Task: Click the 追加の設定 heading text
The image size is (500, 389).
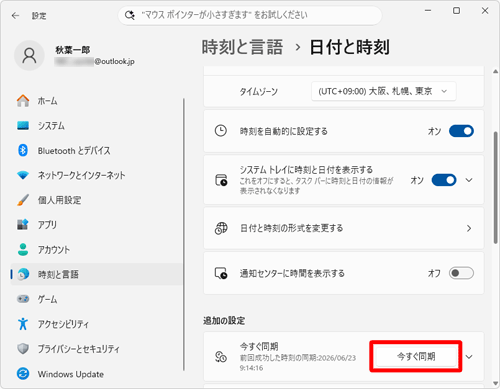Action: pos(224,321)
